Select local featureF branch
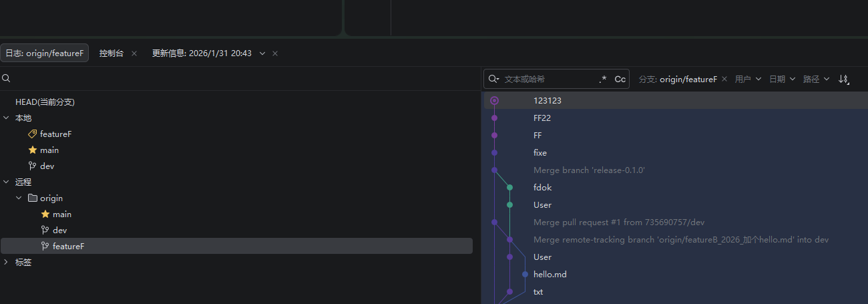 55,134
